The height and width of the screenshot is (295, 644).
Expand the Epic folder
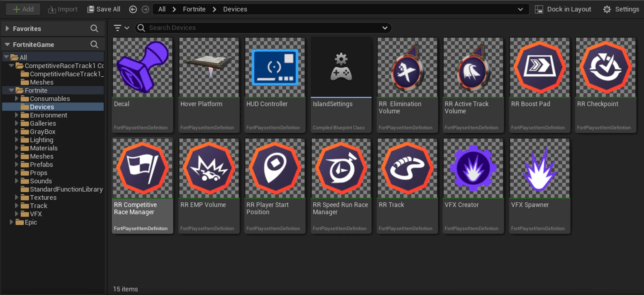11,222
